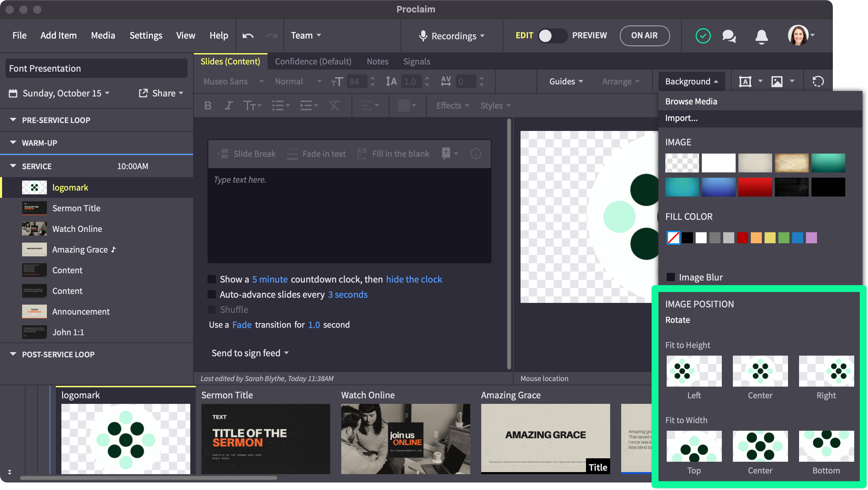
Task: Click the undo arrow icon
Action: point(248,35)
